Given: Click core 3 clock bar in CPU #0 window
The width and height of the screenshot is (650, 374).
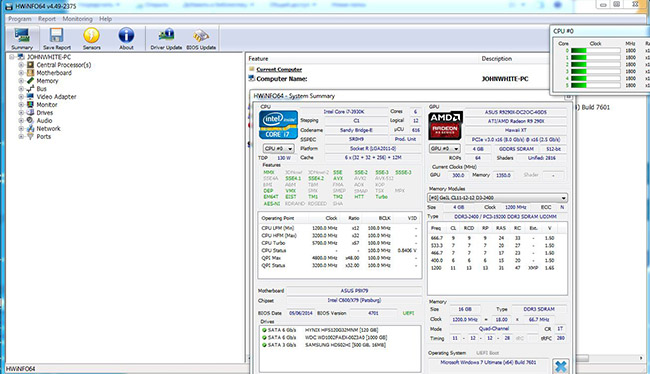Looking at the screenshot, I should coord(595,71).
